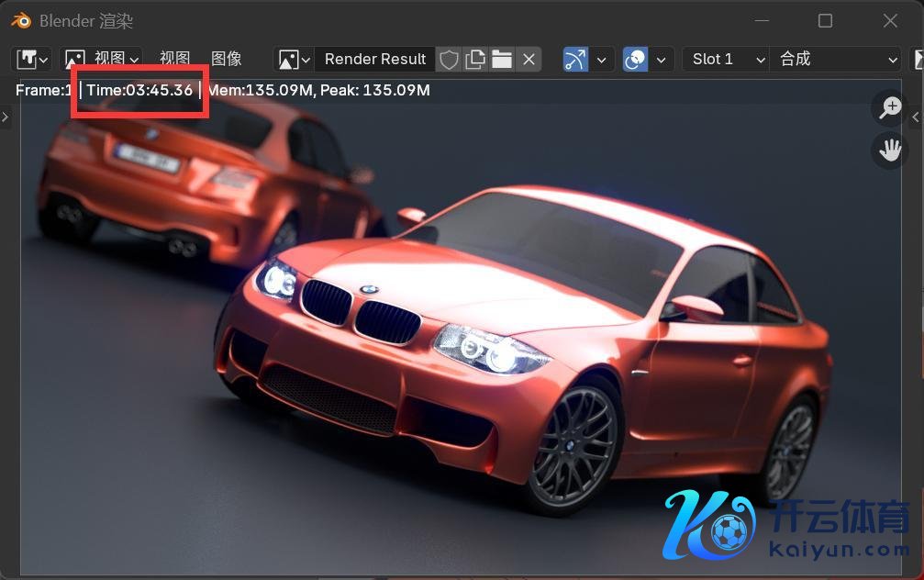Toggle the gizmo display button
This screenshot has height=580, width=924.
tap(575, 59)
